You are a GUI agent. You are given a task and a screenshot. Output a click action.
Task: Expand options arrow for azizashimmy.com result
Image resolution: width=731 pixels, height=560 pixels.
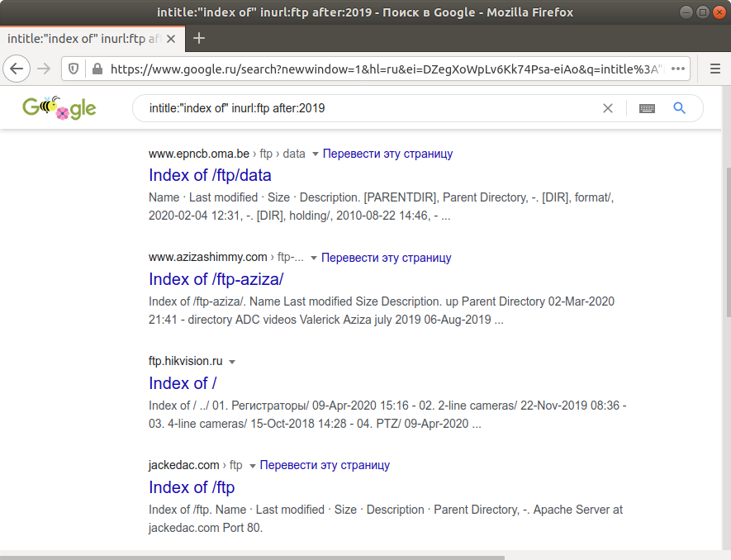(x=314, y=258)
